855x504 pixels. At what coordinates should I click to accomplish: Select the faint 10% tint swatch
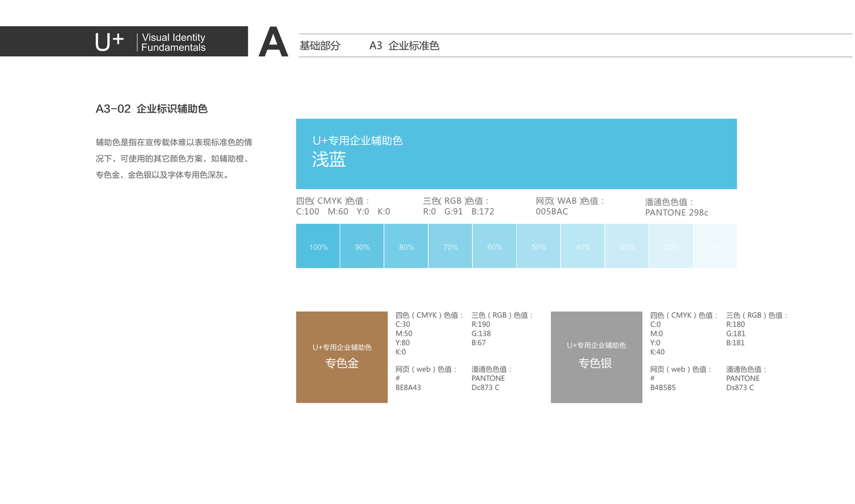(x=715, y=246)
